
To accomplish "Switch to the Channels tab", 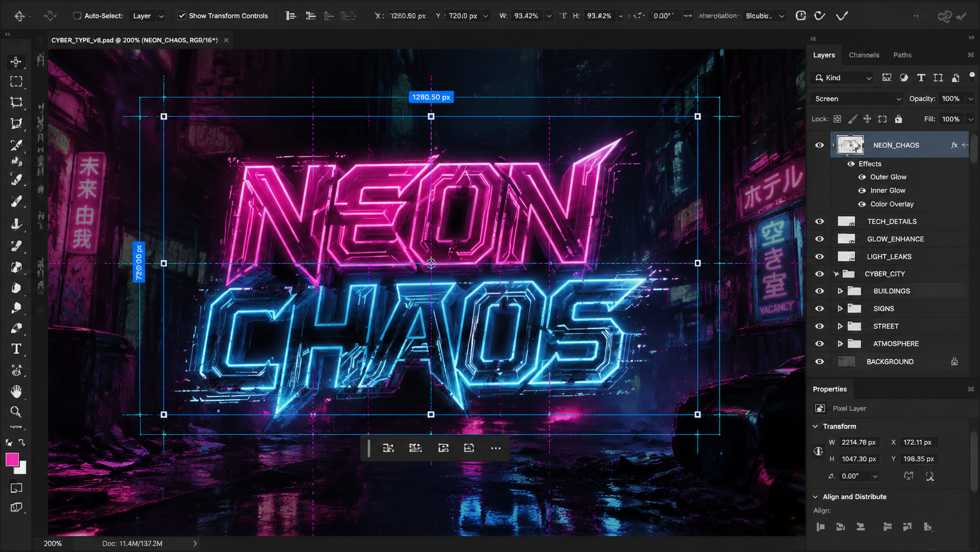I will coord(864,55).
